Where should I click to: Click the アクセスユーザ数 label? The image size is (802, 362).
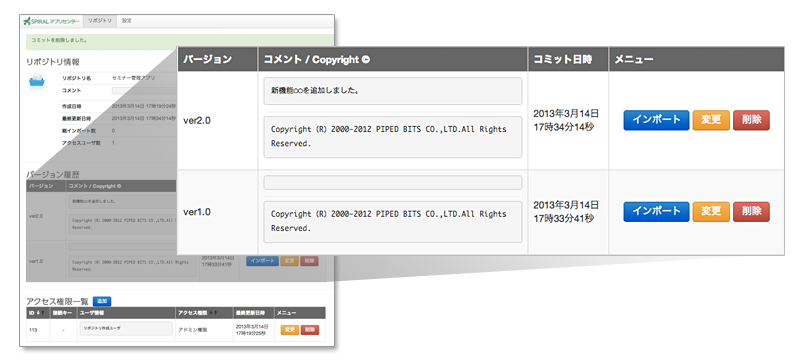click(81, 143)
